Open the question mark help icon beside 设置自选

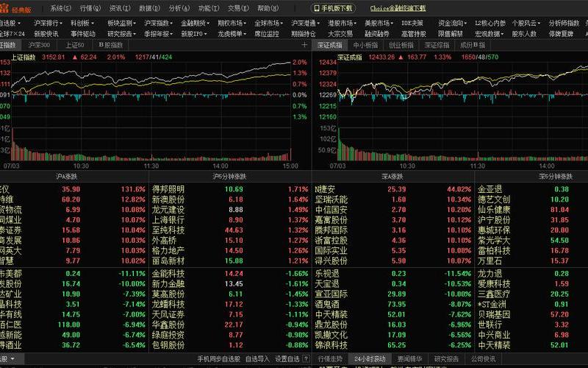tap(306, 359)
